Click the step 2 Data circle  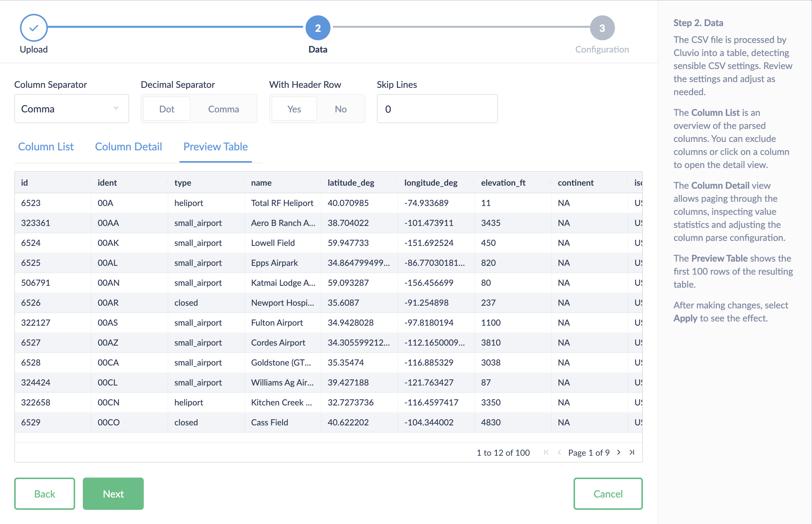click(318, 28)
